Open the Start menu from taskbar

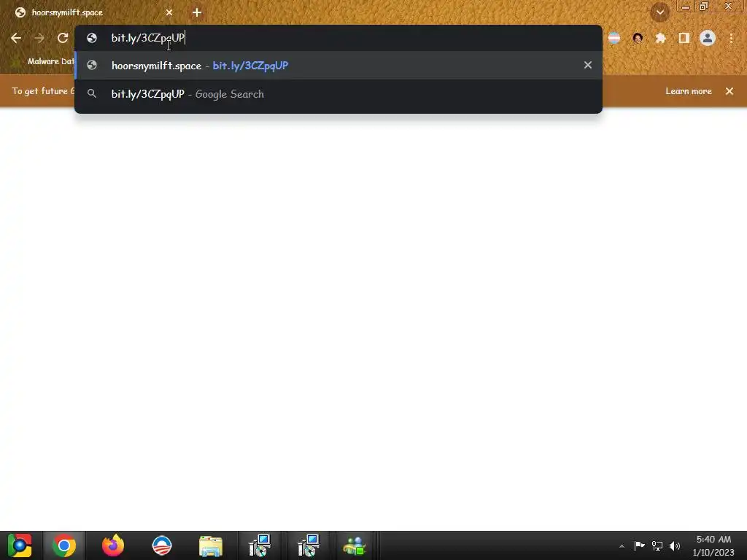coord(20,545)
